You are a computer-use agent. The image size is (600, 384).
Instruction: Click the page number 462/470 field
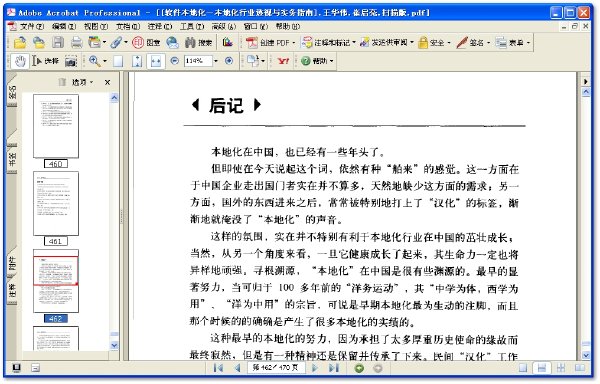click(x=276, y=368)
